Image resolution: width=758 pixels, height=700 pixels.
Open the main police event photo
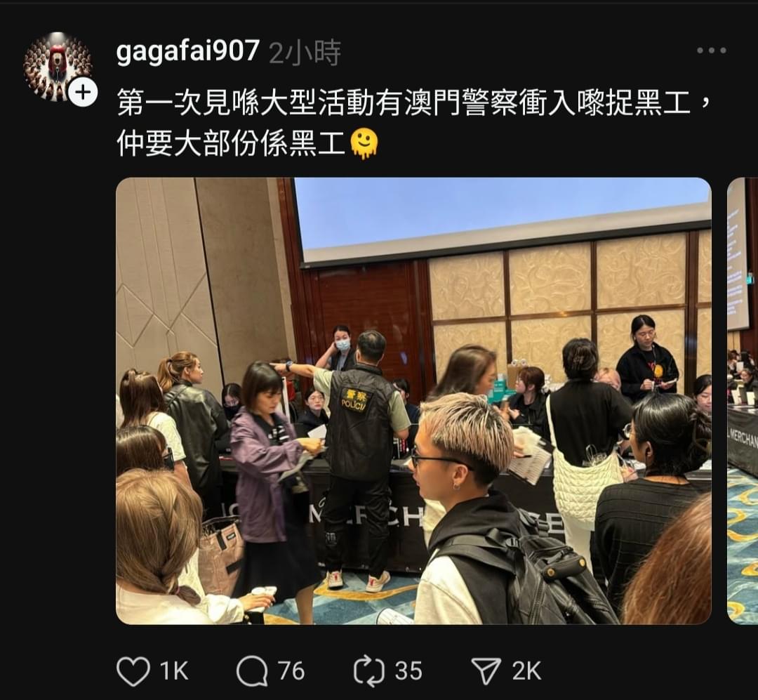pos(413,401)
